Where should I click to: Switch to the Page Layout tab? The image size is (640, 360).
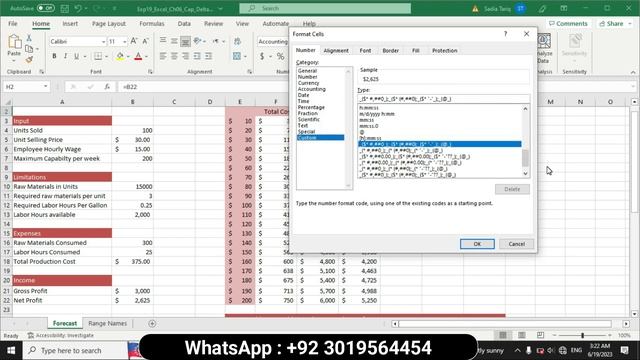[x=109, y=24]
